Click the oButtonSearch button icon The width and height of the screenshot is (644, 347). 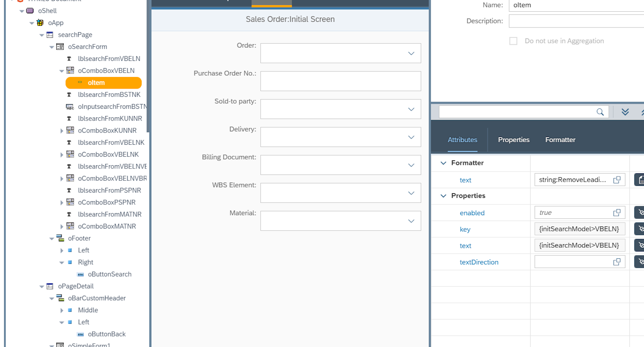[80, 274]
